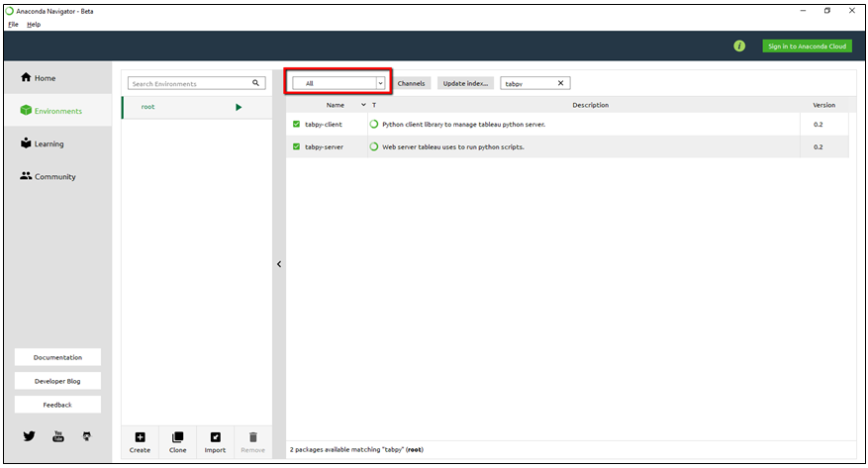
Task: Click the Clone environment icon
Action: tap(177, 437)
